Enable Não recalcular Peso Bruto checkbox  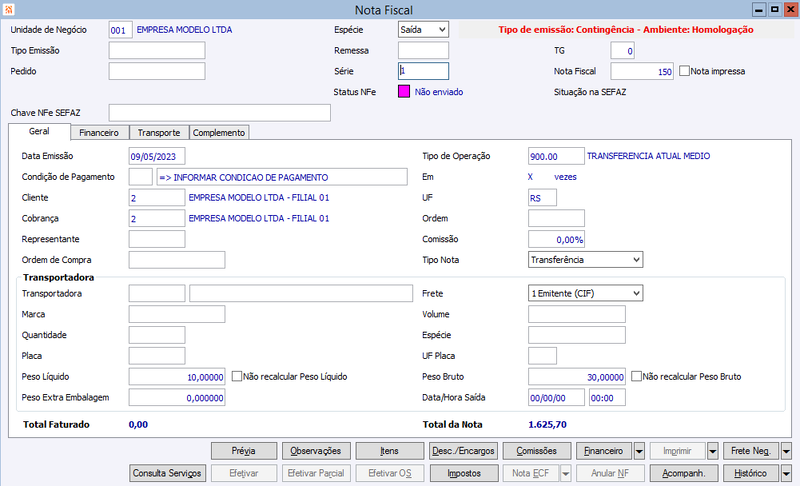pos(636,376)
